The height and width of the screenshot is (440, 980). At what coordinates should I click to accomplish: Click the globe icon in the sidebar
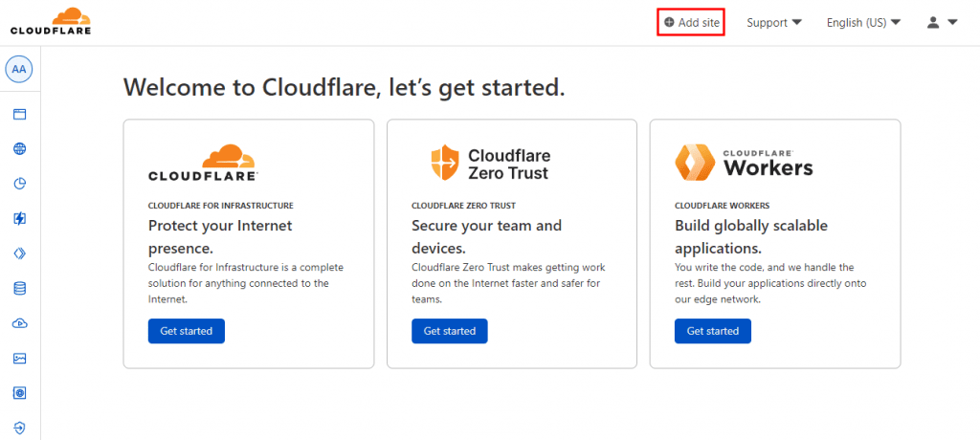19,148
